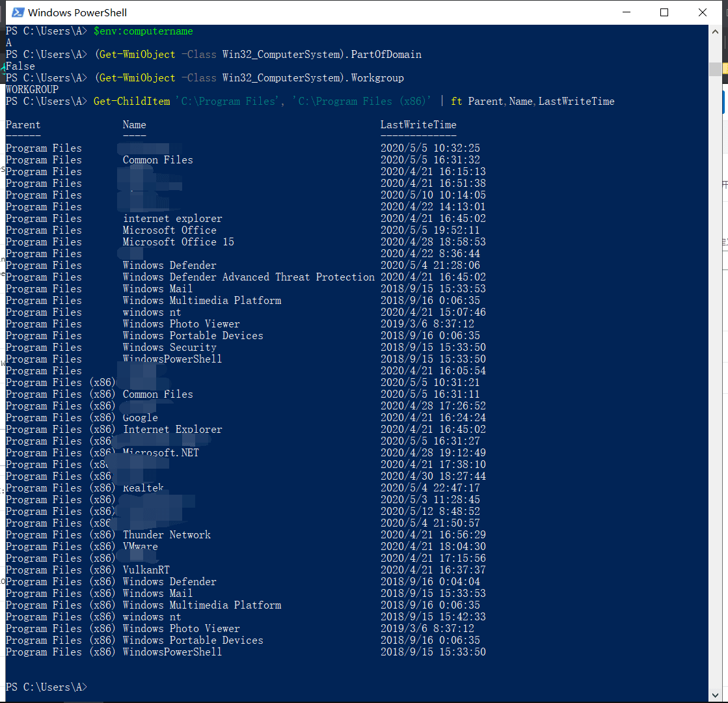The height and width of the screenshot is (703, 728).
Task: Click the 'VMware' folder entry
Action: click(x=141, y=546)
